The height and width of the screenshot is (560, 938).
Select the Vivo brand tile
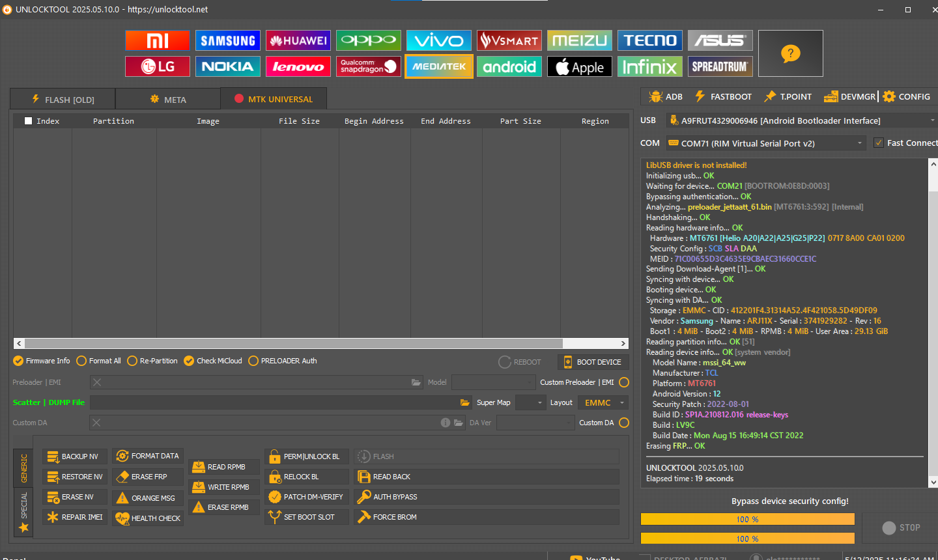[439, 40]
